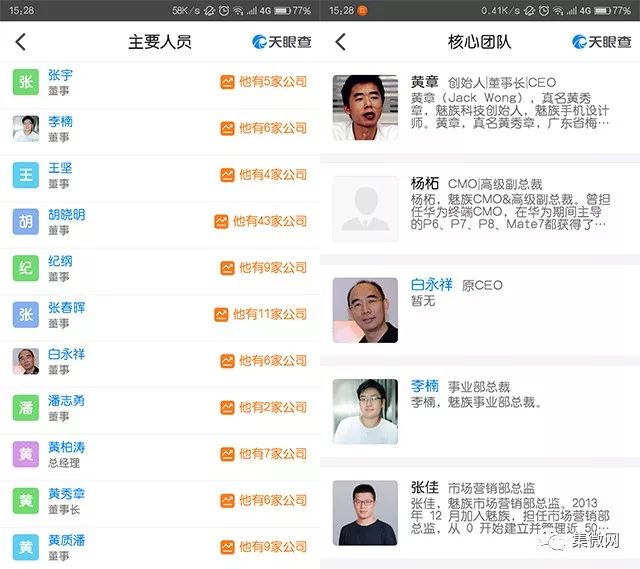
Task: Open 李楠 blue name link in 核心团队
Action: 424,386
